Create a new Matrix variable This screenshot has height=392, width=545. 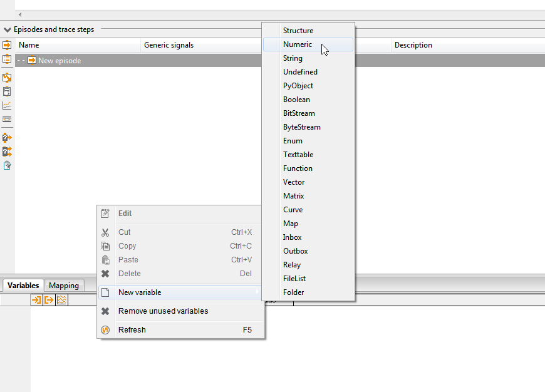tap(308, 196)
